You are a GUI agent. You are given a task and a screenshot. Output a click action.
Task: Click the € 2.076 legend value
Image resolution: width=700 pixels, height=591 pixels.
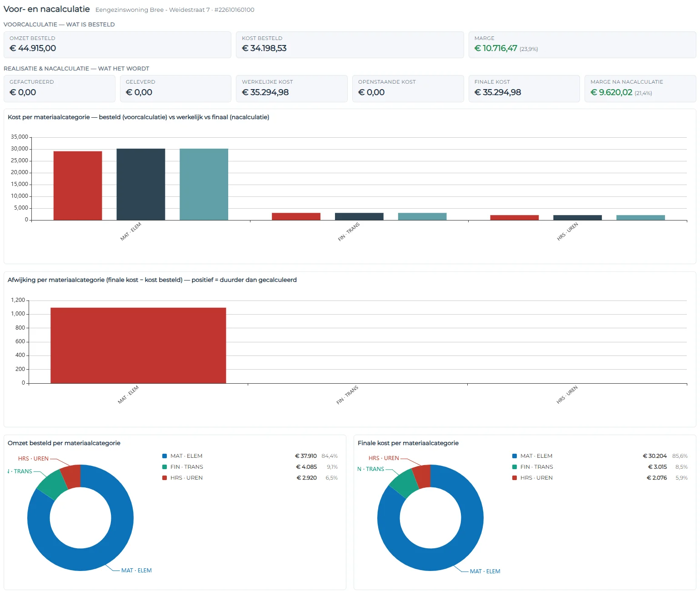coord(657,478)
